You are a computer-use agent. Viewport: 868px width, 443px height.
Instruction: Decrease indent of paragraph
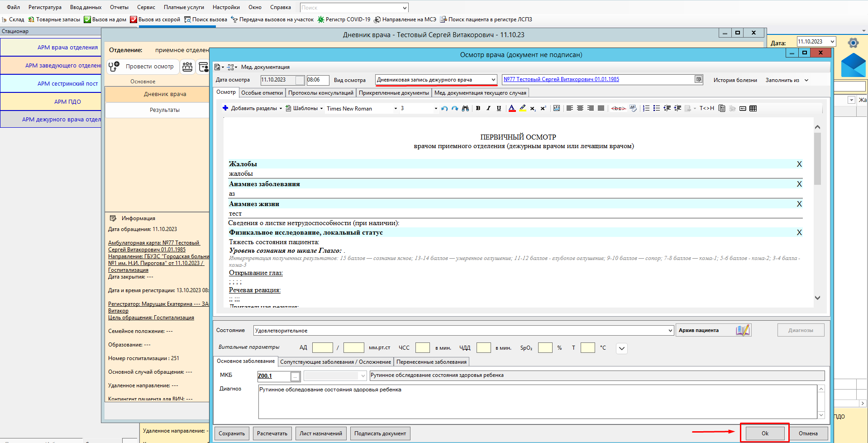coord(667,108)
